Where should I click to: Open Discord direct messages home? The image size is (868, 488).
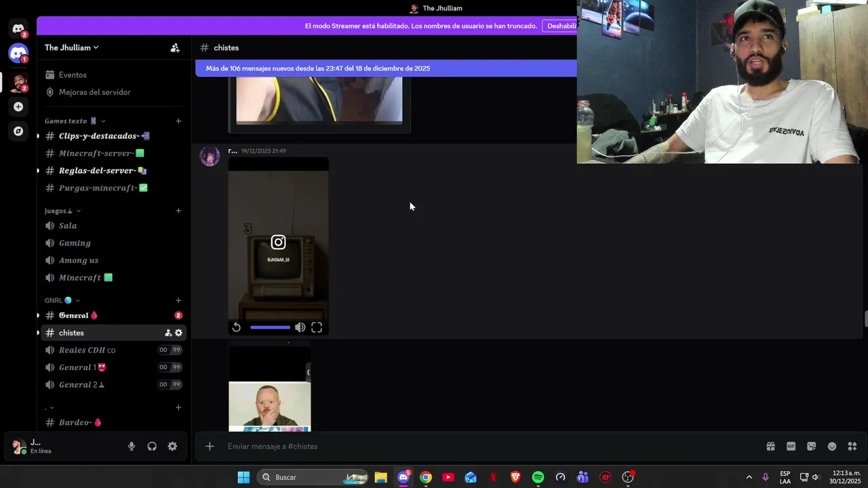click(x=18, y=29)
